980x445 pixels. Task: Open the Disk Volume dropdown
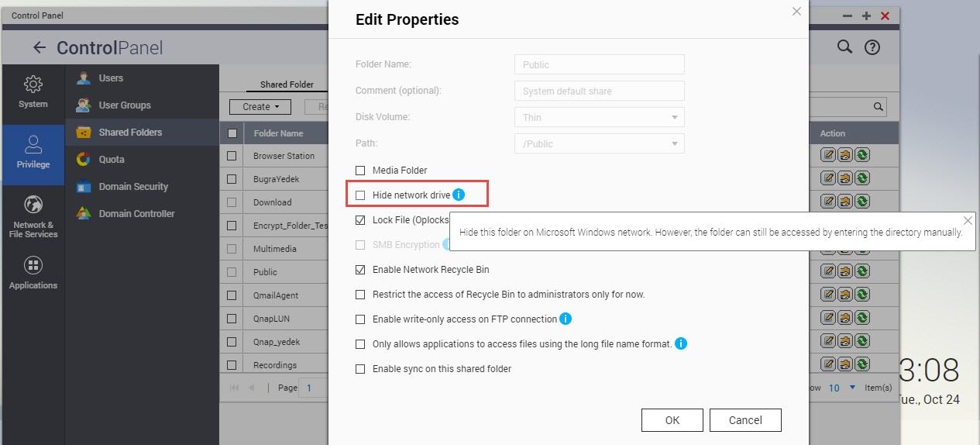point(600,117)
